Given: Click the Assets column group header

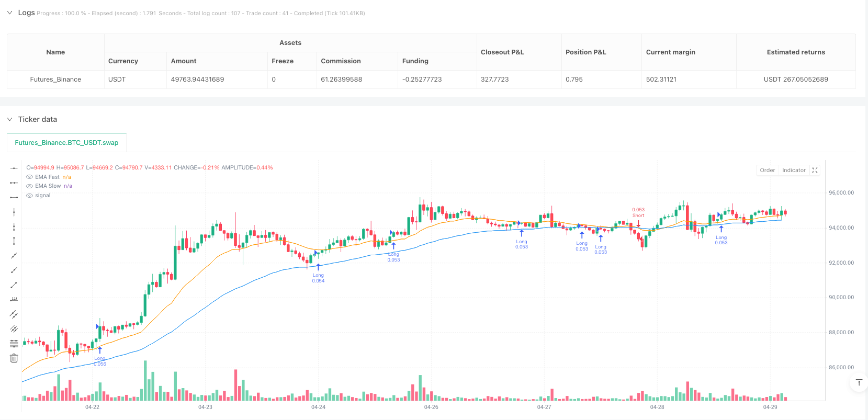Looking at the screenshot, I should [290, 43].
